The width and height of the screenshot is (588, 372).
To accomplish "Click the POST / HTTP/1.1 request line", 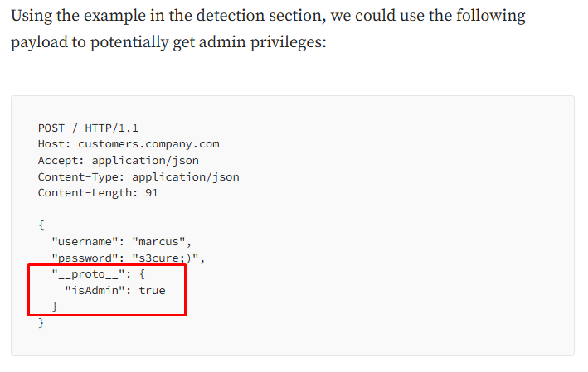I will [x=88, y=128].
